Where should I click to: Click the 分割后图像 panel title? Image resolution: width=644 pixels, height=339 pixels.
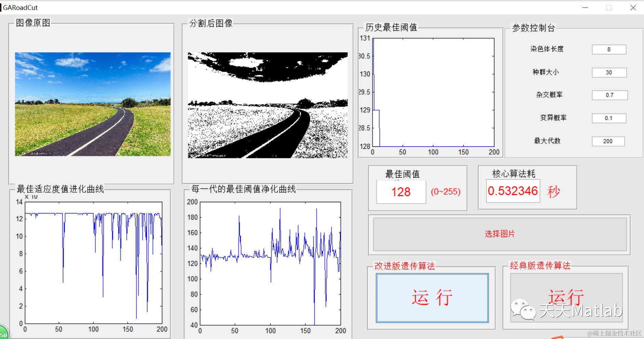point(211,23)
